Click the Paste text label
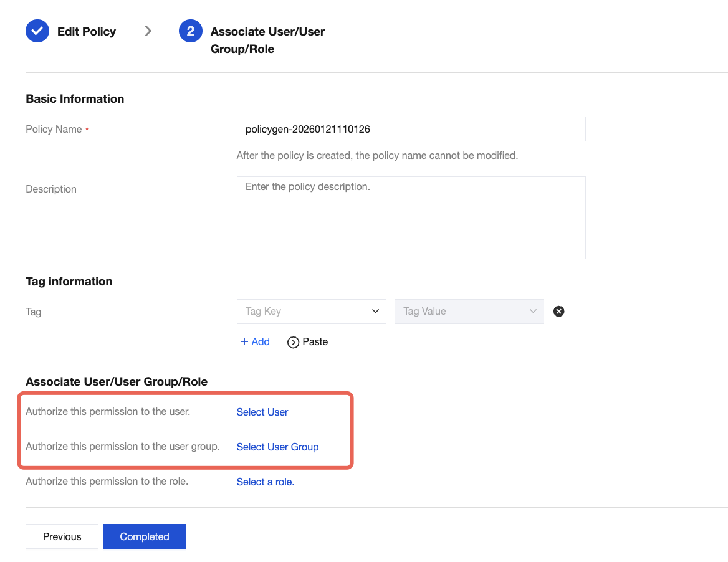 click(x=315, y=342)
